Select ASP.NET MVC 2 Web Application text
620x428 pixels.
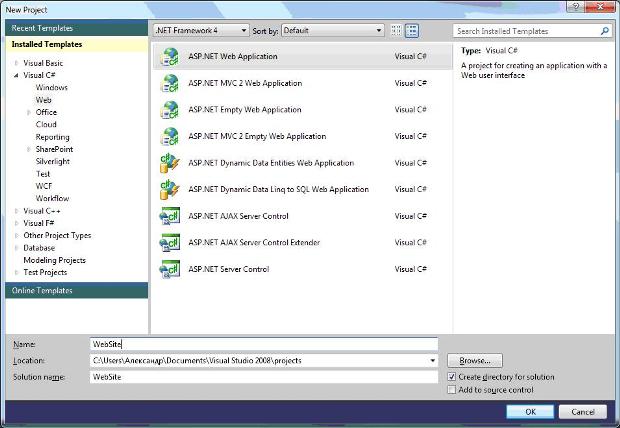click(x=245, y=83)
